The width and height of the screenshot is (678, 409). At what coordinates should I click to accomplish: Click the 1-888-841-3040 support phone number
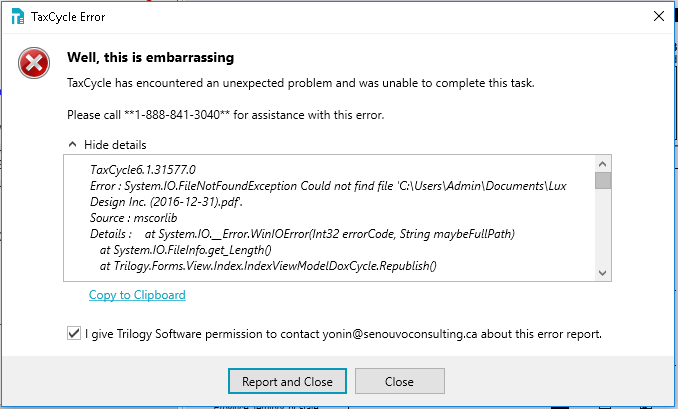pos(177,115)
